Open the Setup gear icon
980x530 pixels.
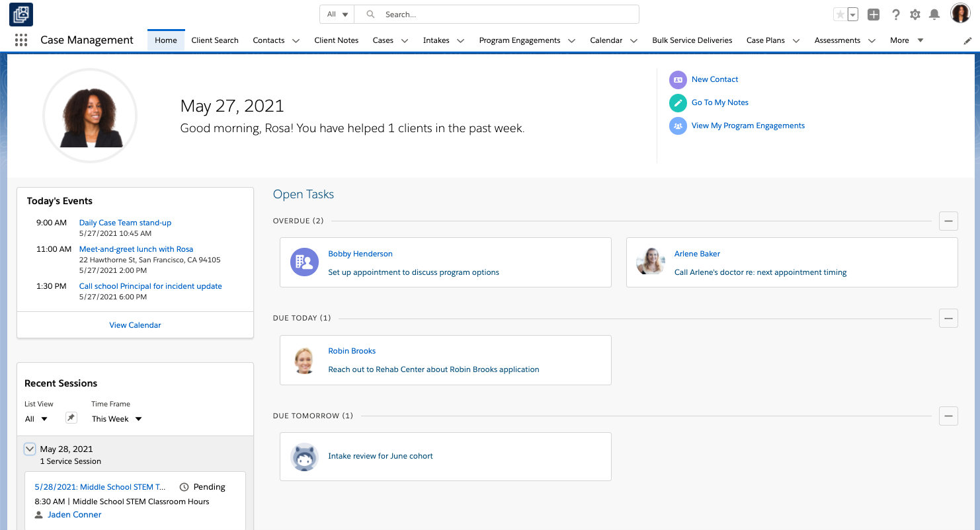click(915, 15)
